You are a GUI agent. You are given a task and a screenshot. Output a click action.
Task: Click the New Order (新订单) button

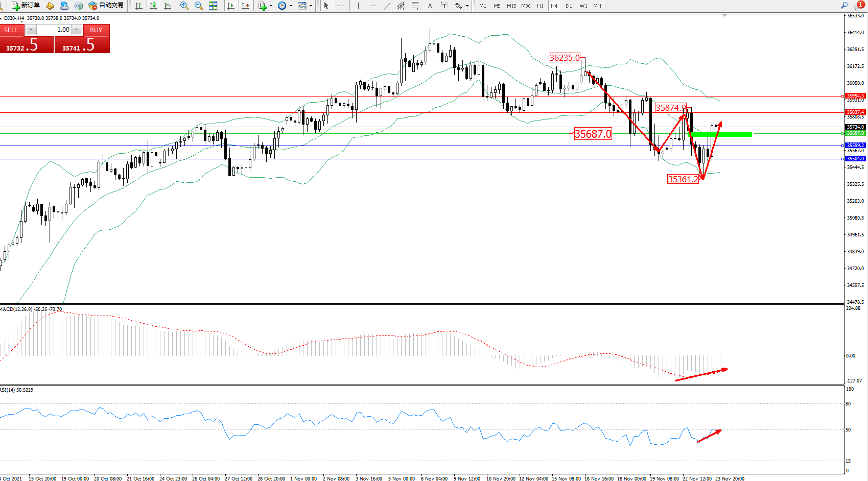point(26,6)
